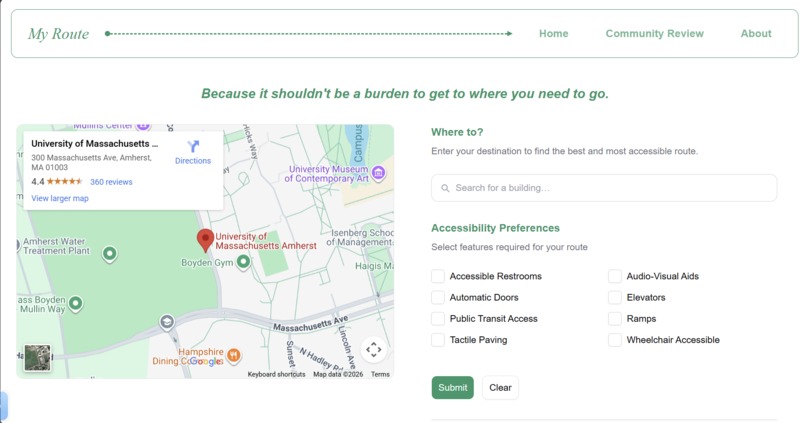Click the University of Massachusetts card title
The width and height of the screenshot is (806, 423).
tap(95, 144)
